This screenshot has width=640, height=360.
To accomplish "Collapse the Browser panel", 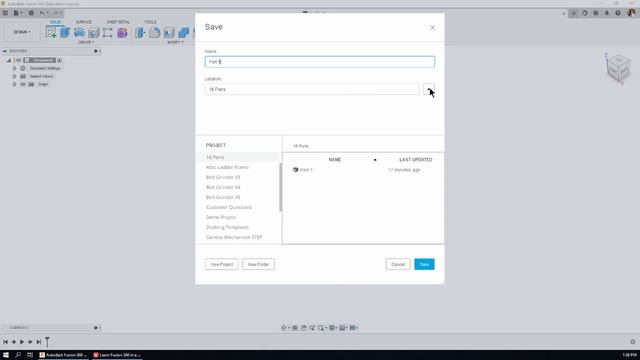I will pyautogui.click(x=4, y=51).
